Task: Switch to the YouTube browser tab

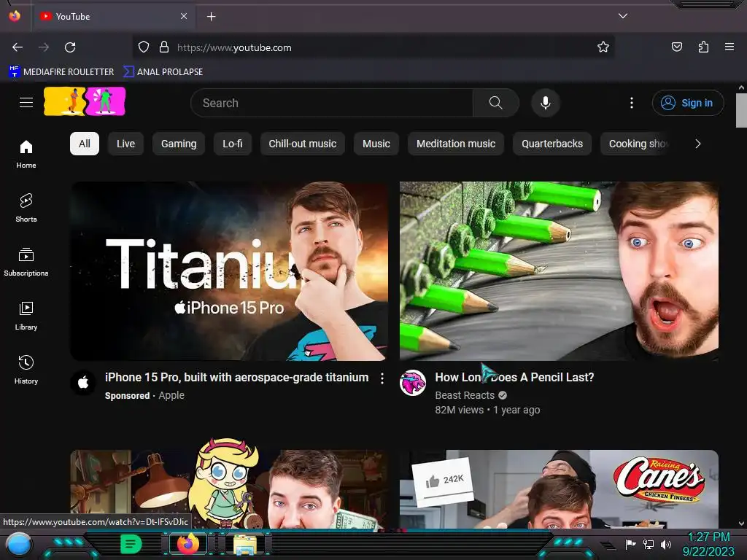Action: pyautogui.click(x=113, y=16)
